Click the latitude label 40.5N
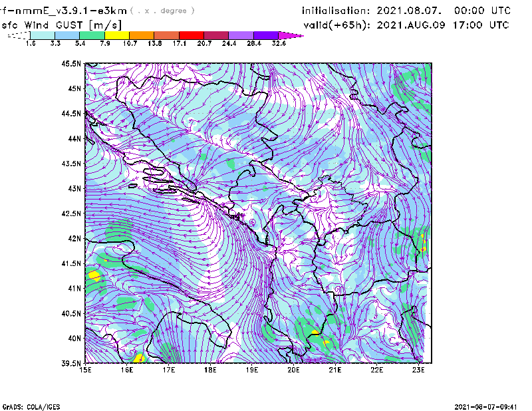The height and width of the screenshot is (411, 532). tap(71, 314)
